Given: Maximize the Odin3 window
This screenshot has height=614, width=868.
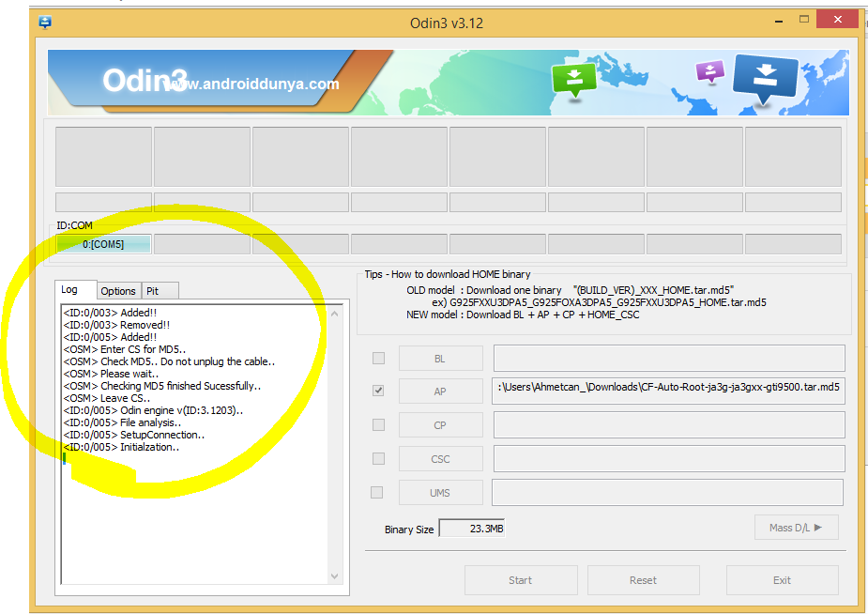Looking at the screenshot, I should (x=804, y=20).
